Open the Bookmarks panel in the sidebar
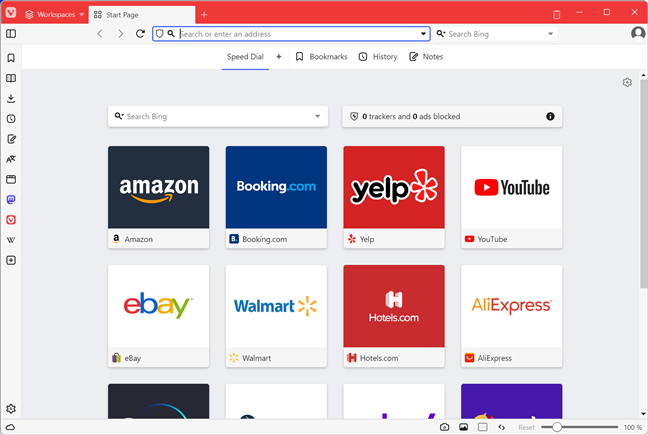 [x=11, y=58]
